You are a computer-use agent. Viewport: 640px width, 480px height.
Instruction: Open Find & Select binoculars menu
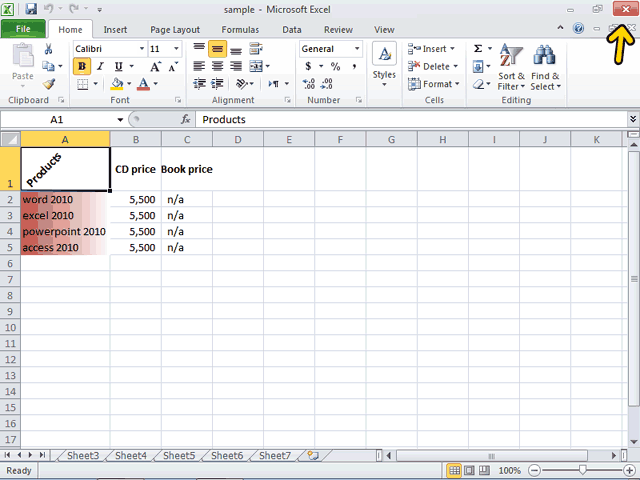point(545,67)
